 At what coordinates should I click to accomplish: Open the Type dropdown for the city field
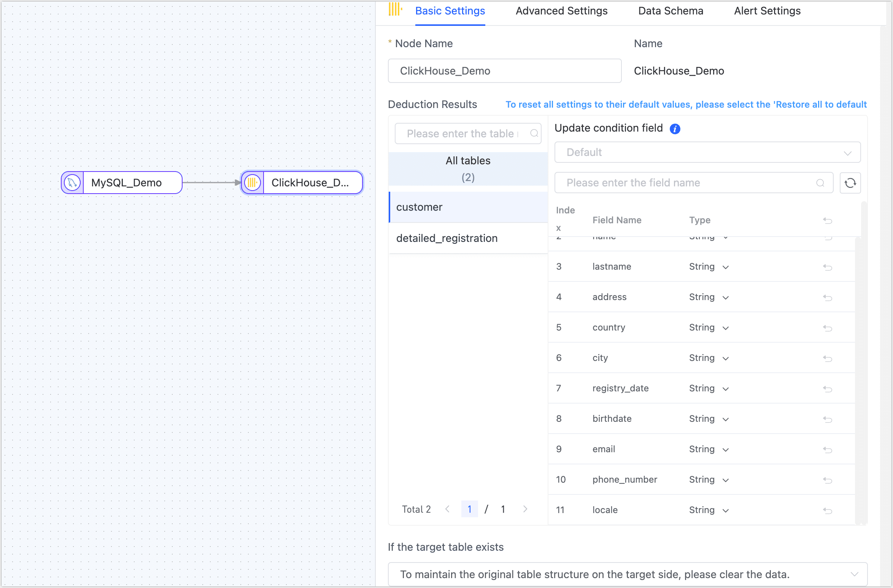[725, 358]
